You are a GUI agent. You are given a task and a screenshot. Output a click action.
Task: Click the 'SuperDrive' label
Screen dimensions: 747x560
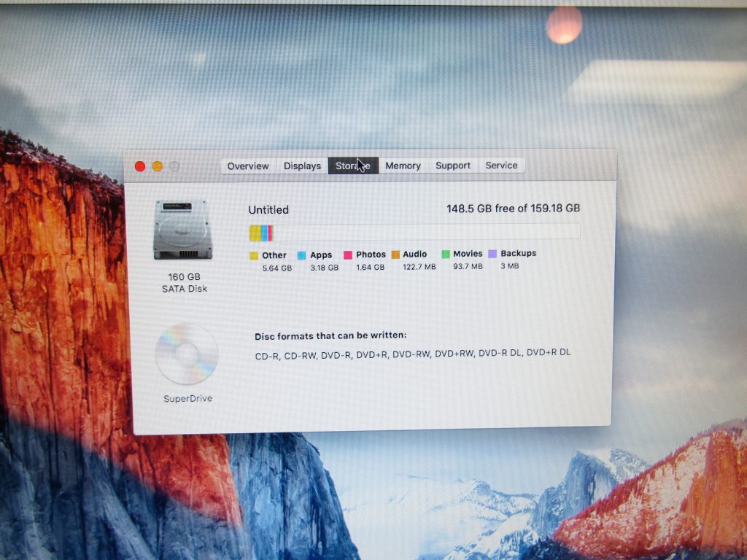point(187,399)
